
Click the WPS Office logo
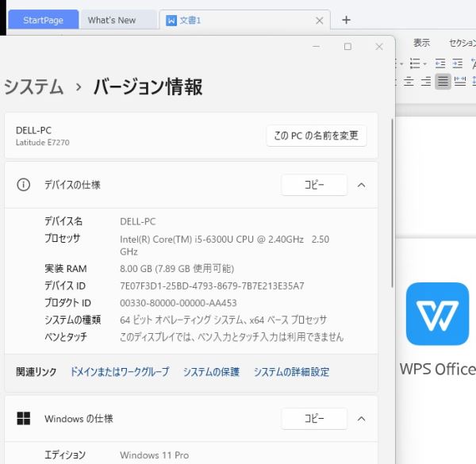point(437,314)
